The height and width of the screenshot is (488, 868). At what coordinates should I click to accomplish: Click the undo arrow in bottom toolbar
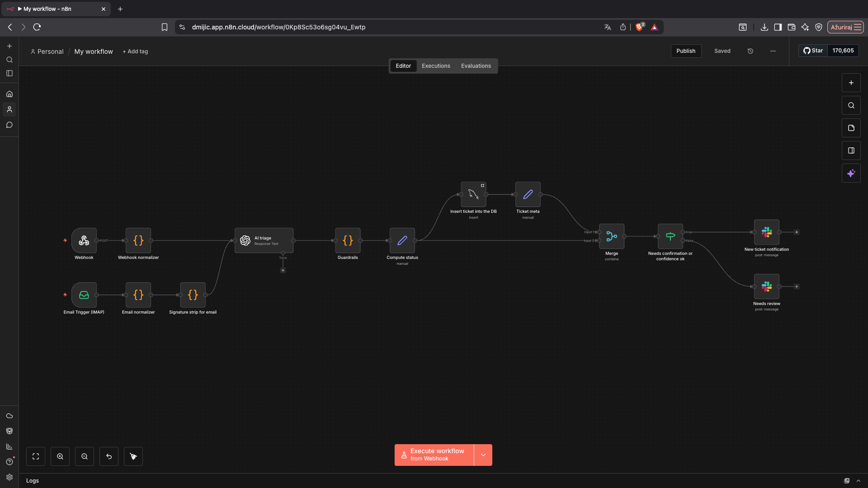(108, 456)
